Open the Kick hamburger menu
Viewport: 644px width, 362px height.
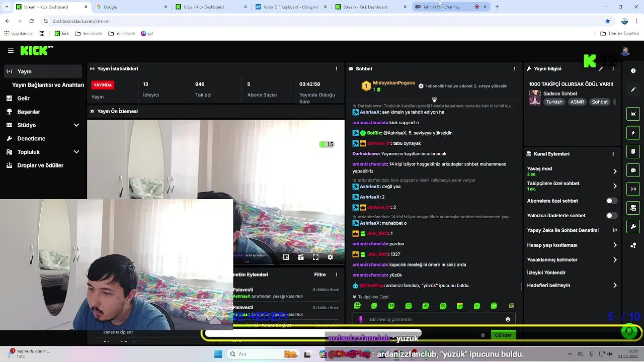[x=11, y=51]
